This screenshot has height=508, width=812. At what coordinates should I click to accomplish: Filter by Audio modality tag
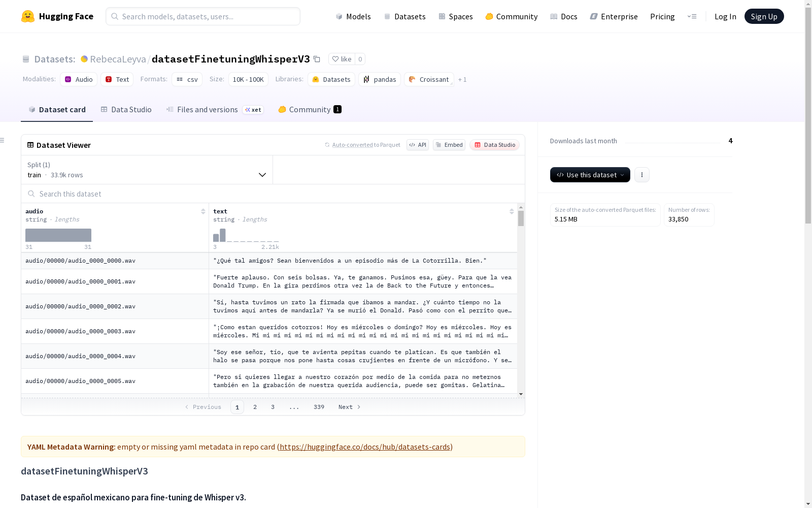[79, 79]
